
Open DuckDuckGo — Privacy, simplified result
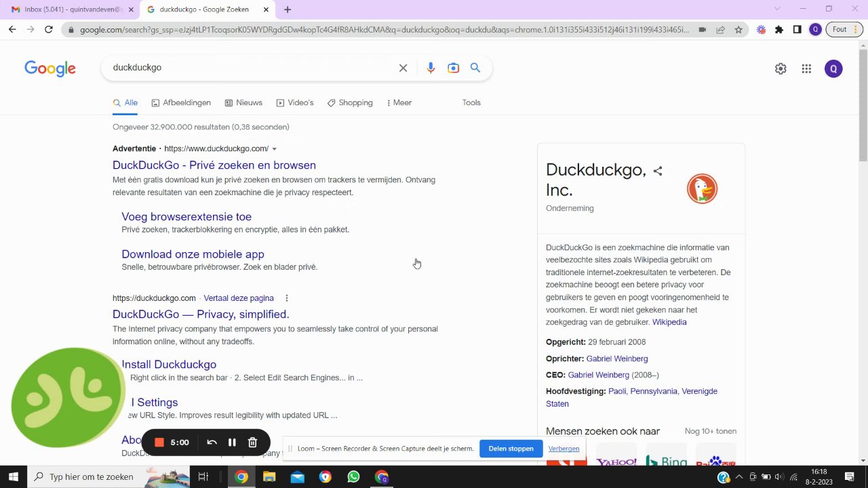pyautogui.click(x=201, y=314)
